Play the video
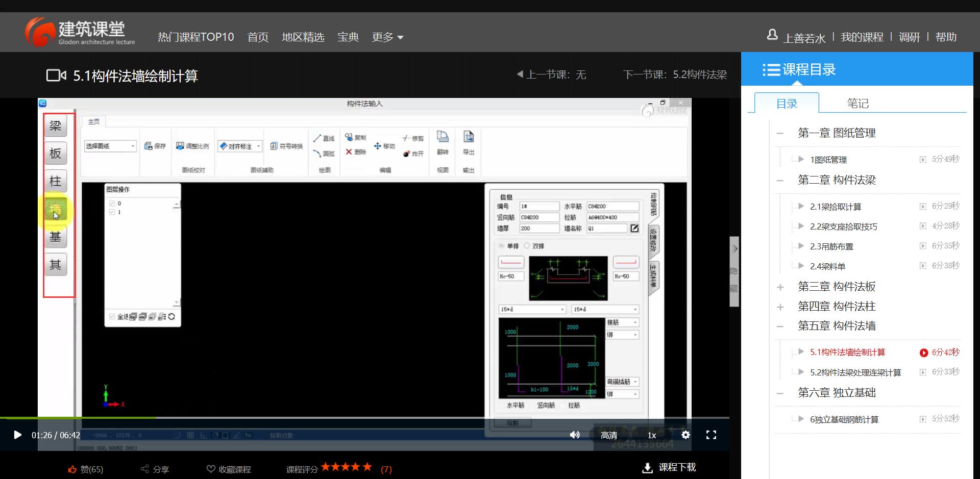This screenshot has width=980, height=479. tap(17, 435)
